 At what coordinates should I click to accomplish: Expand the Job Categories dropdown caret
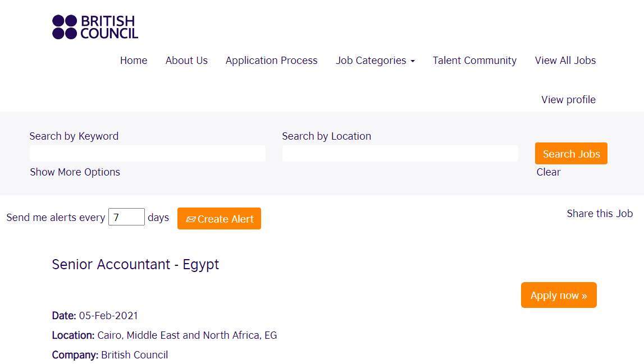coord(413,61)
